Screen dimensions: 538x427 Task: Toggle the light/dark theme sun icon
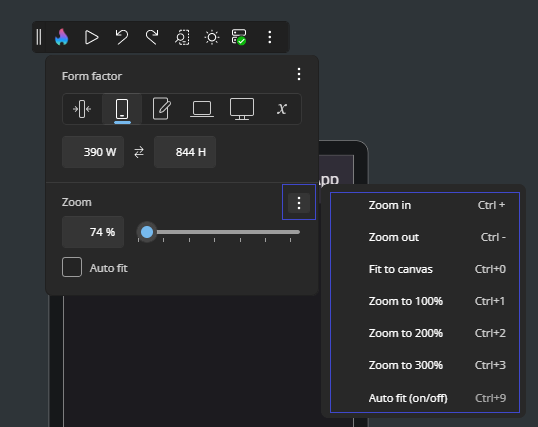tap(212, 37)
